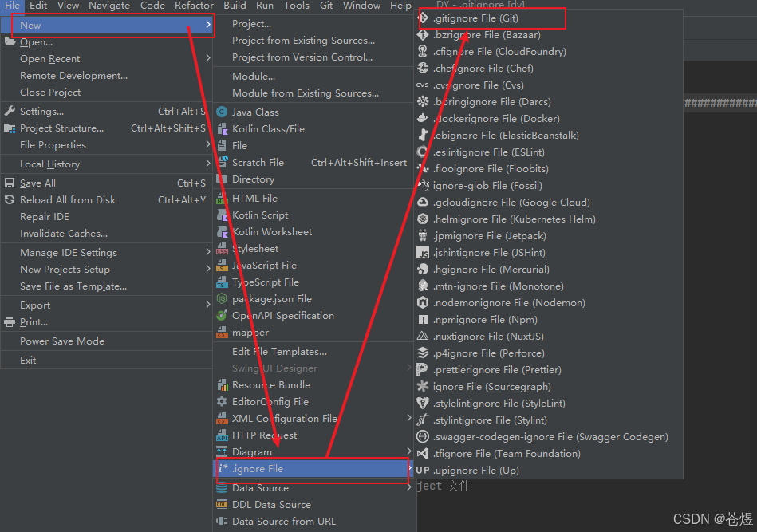Screen dimensions: 757x532
Task: Select Close Project
Action: point(106,93)
